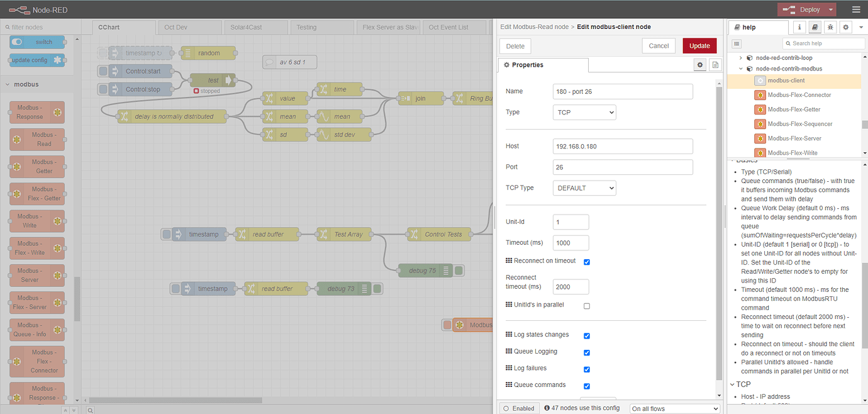Open the help table of contents list icon
The width and height of the screenshot is (868, 414).
coord(736,43)
